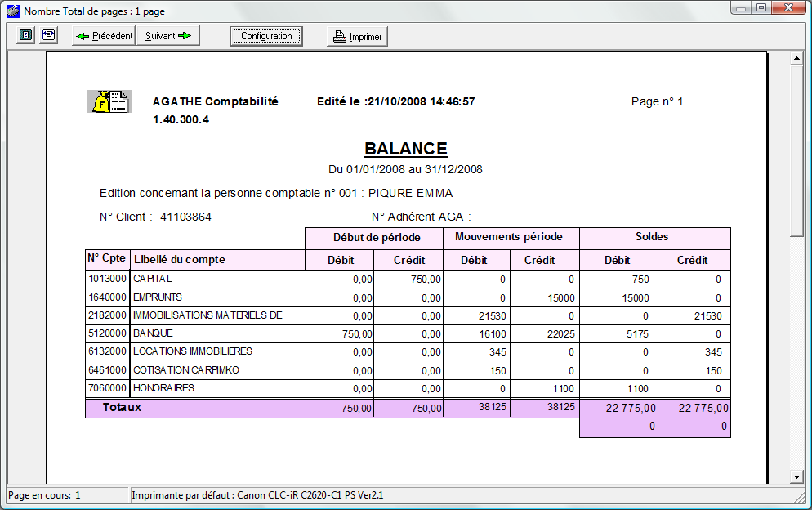Click the Totaux row in the table

(408, 408)
